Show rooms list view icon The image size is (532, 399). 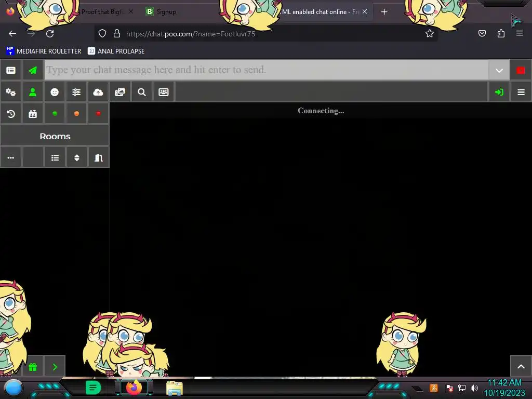point(55,157)
